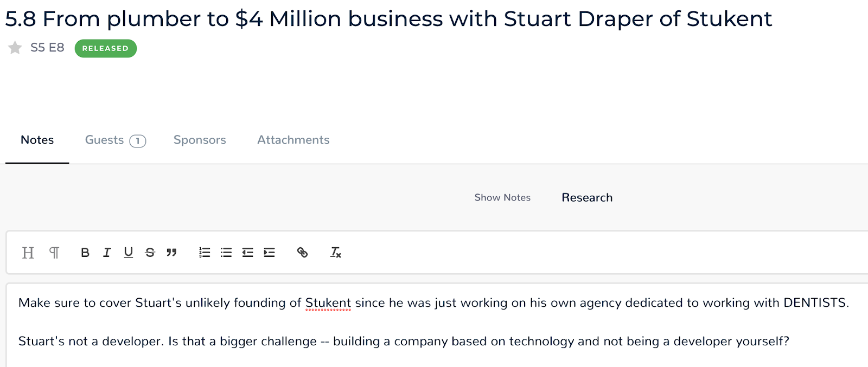868x367 pixels.
Task: Open the Sponsors tab
Action: 200,140
